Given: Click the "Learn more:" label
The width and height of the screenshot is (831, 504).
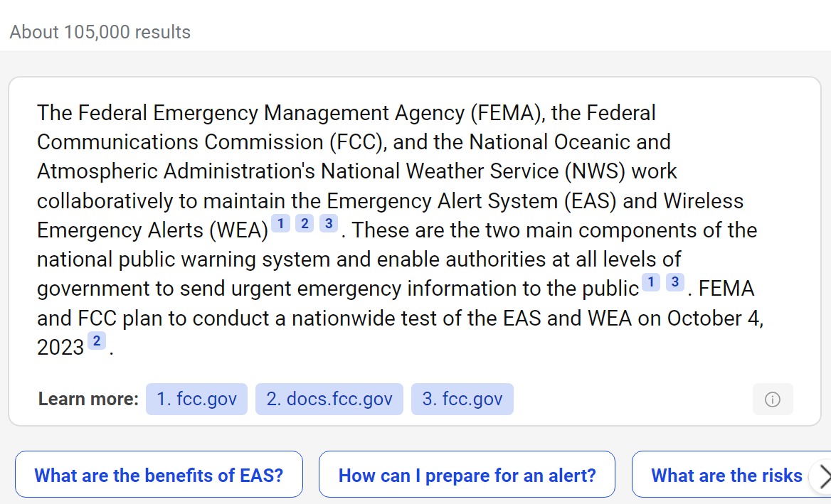Looking at the screenshot, I should [x=88, y=400].
